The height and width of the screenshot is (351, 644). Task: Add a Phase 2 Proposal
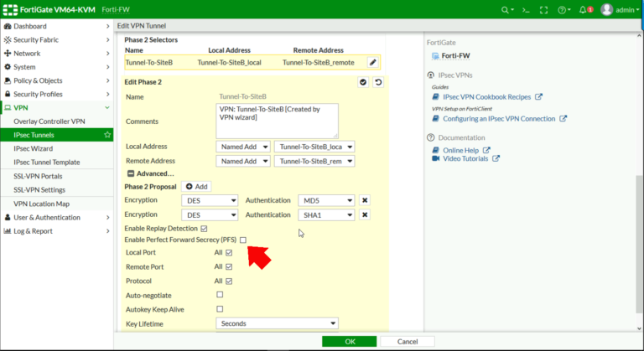[197, 187]
